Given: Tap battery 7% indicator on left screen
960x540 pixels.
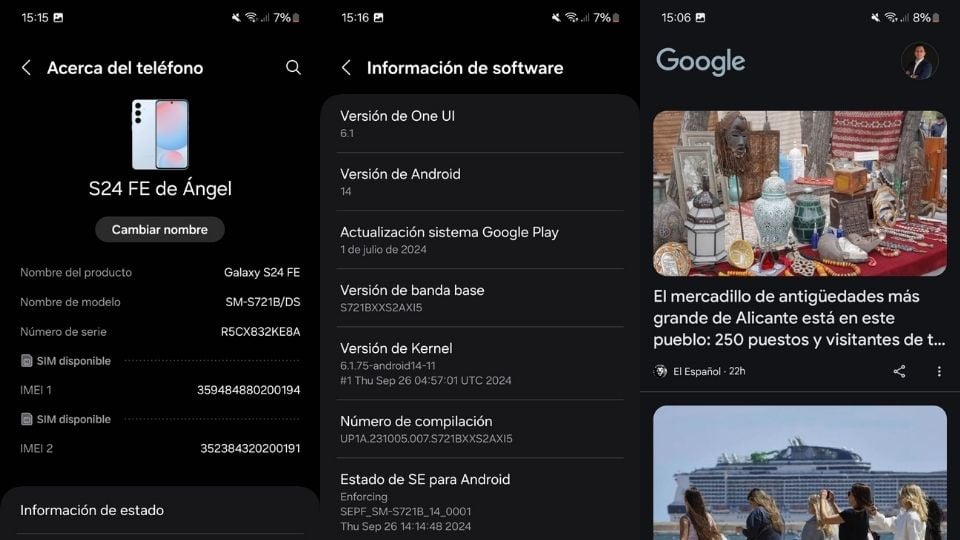Looking at the screenshot, I should [x=287, y=18].
